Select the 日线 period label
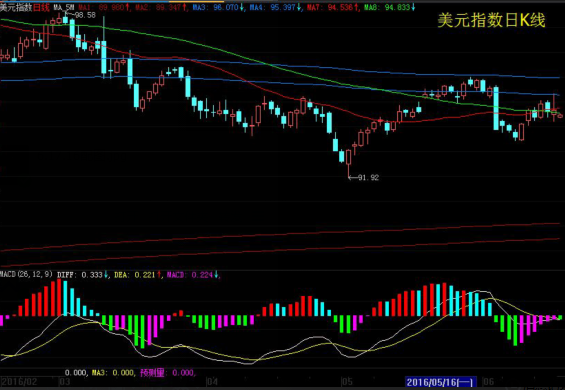The image size is (565, 390). pyautogui.click(x=41, y=7)
